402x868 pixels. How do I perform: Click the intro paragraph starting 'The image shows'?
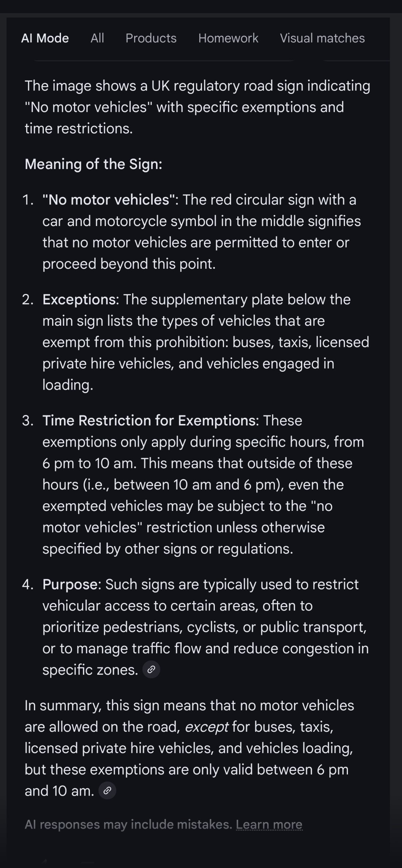click(x=198, y=107)
